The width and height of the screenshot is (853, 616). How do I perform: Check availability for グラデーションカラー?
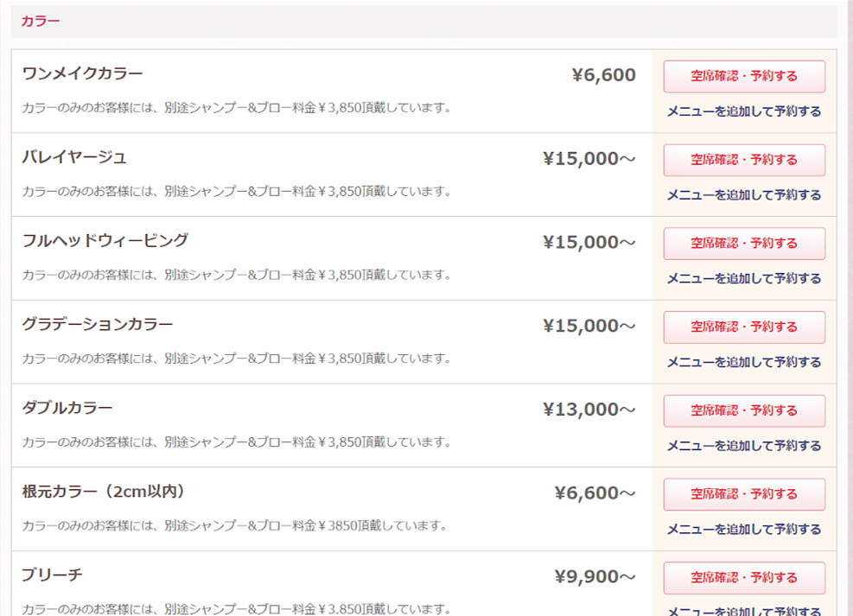click(x=744, y=327)
